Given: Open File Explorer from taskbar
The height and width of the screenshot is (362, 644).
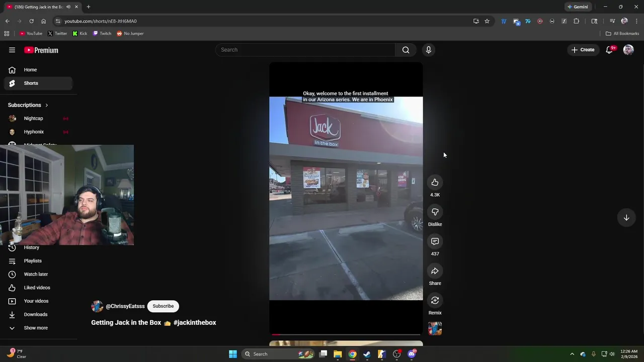Looking at the screenshot, I should tap(338, 354).
